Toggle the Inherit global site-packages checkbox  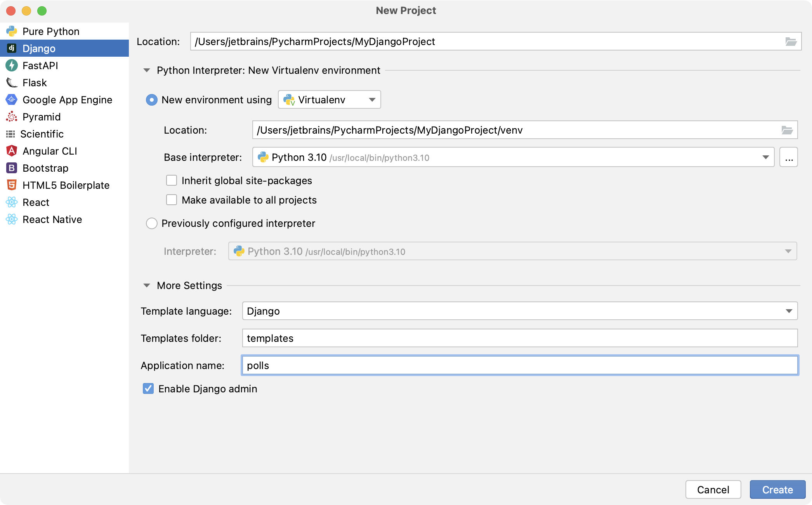pyautogui.click(x=171, y=180)
